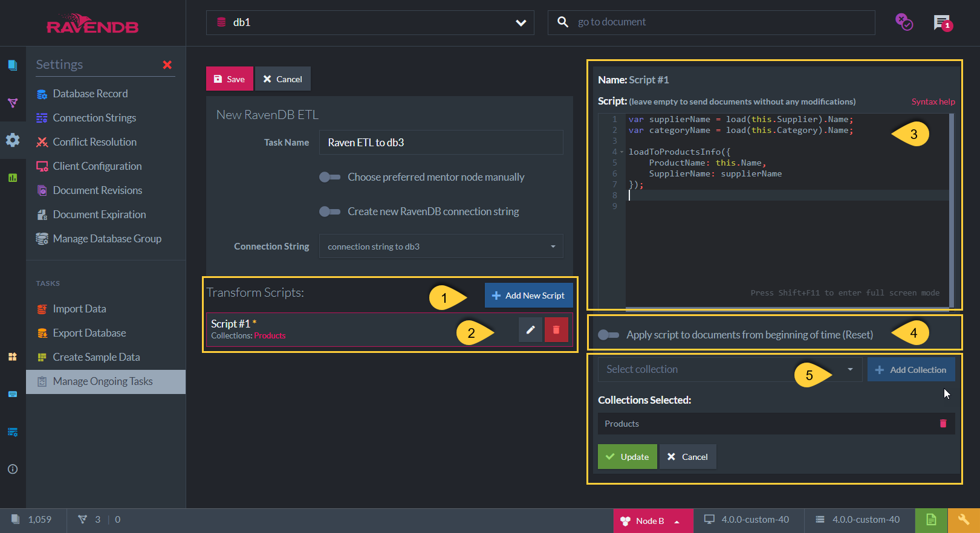This screenshot has height=533, width=980.
Task: Click client version 4.0.0-custom-40 monitor icon
Action: [x=710, y=520]
